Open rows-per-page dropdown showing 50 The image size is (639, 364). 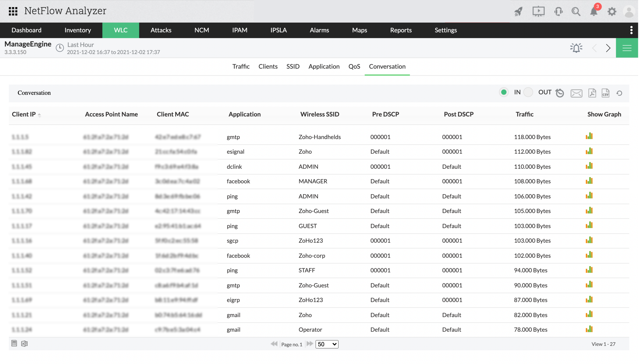(x=327, y=344)
